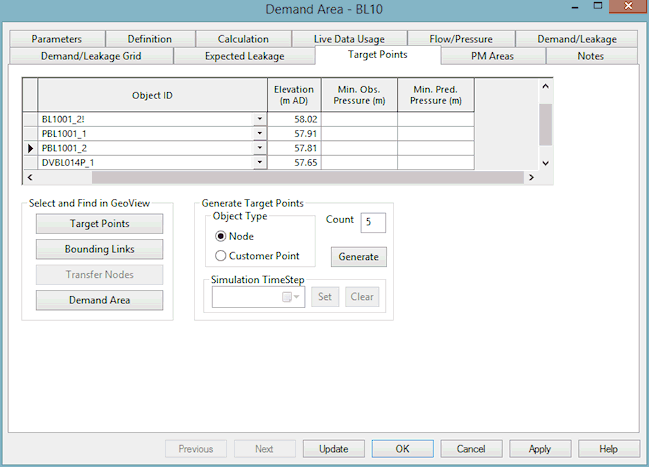Open the PM Areas tab
Screen dimensions: 649x467
point(493,56)
